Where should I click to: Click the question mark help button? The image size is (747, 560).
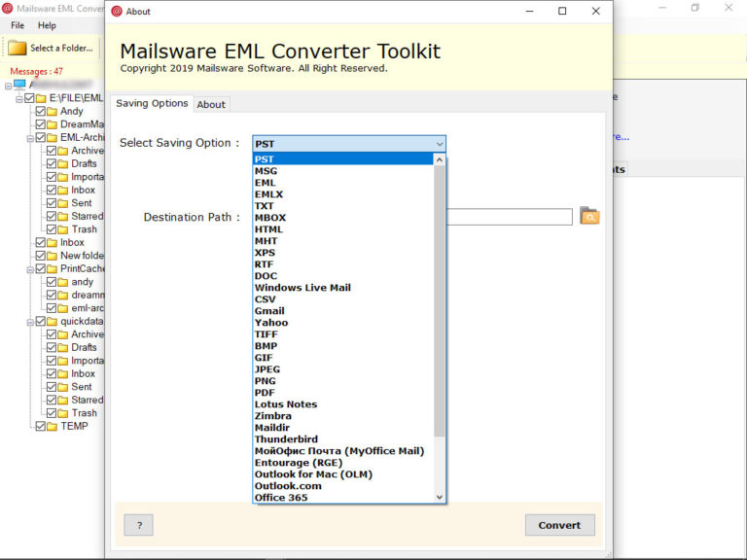[x=139, y=525]
